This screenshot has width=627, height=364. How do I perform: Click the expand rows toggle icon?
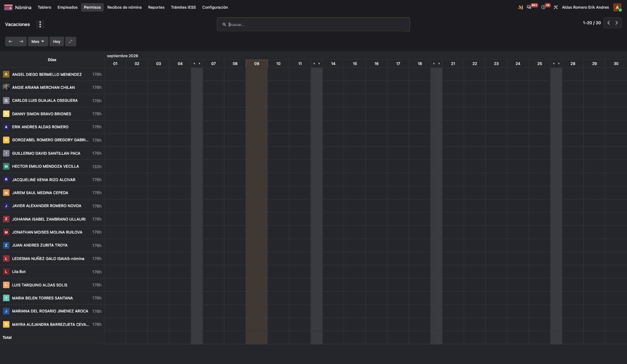tap(71, 42)
